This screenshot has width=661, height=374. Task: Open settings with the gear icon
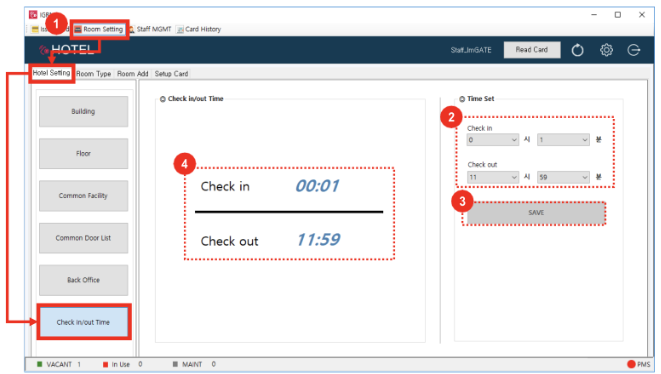pyautogui.click(x=606, y=50)
